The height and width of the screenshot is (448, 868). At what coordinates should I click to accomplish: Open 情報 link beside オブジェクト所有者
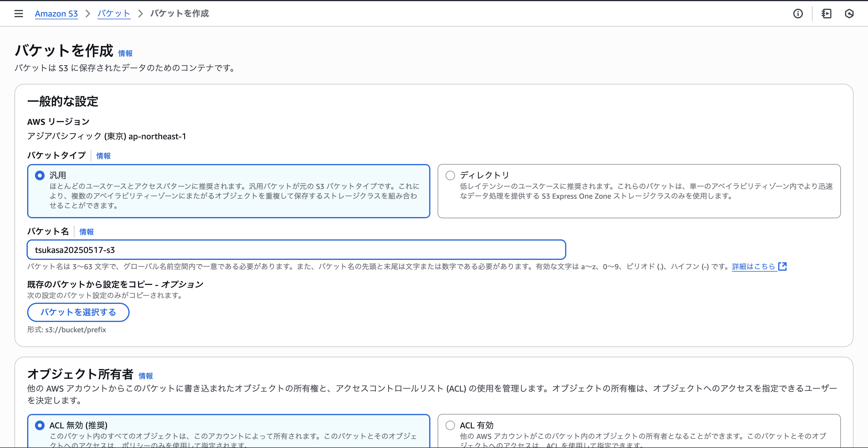pyautogui.click(x=146, y=376)
